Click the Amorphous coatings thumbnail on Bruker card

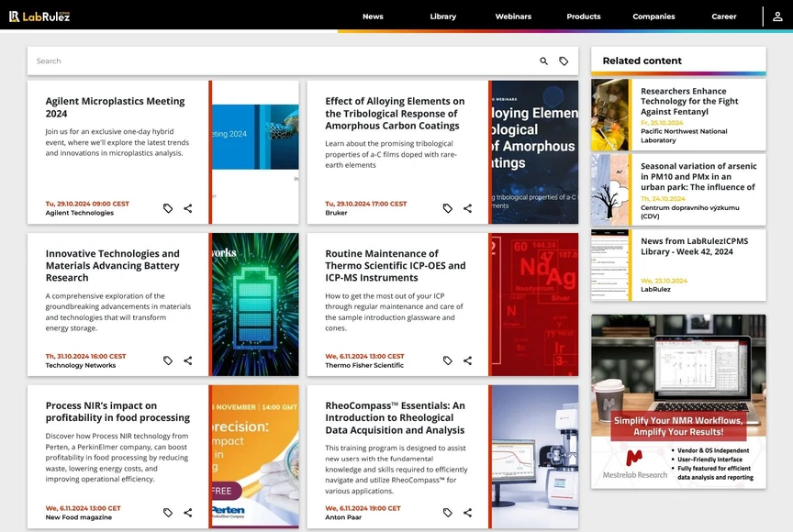pyautogui.click(x=535, y=152)
